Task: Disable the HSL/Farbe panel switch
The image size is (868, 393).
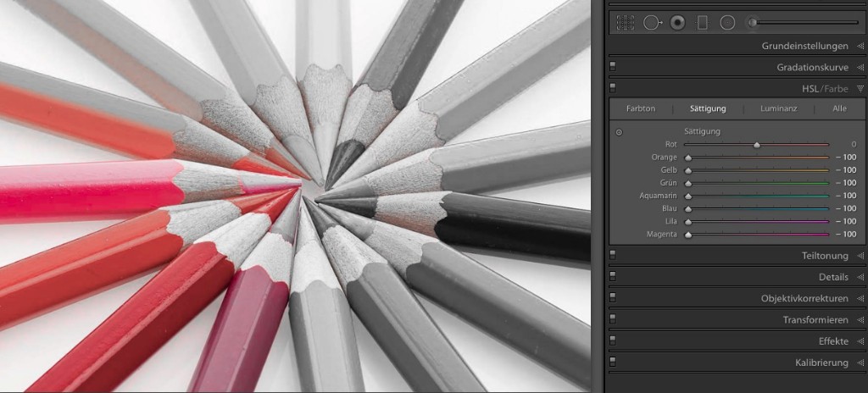Action: tap(613, 87)
